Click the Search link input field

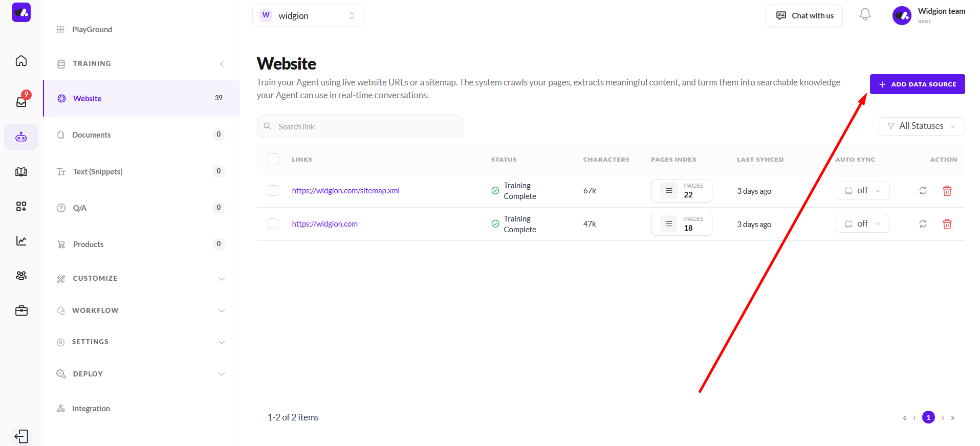click(x=360, y=126)
